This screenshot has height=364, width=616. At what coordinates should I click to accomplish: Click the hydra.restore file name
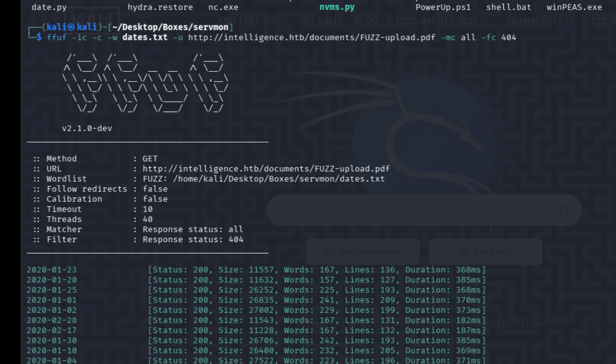pos(160,7)
